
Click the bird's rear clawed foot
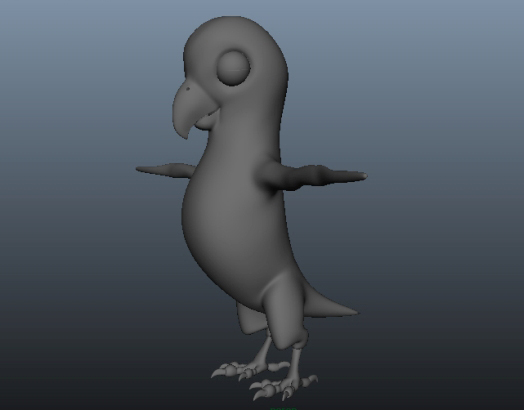tap(249, 370)
